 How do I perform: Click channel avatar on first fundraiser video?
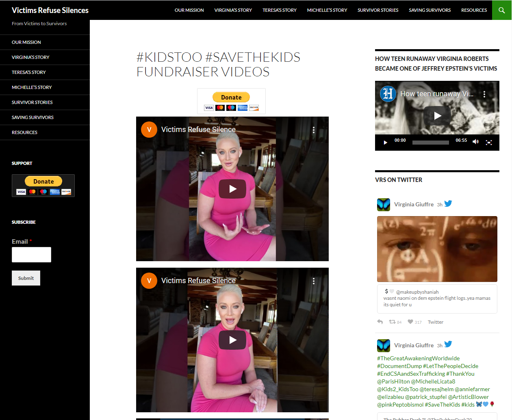pyautogui.click(x=149, y=130)
